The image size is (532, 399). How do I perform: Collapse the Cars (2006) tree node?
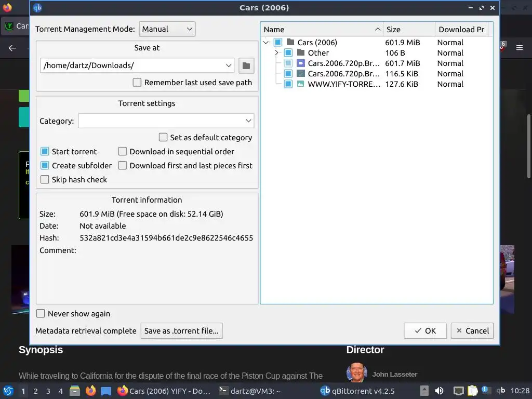tap(266, 43)
